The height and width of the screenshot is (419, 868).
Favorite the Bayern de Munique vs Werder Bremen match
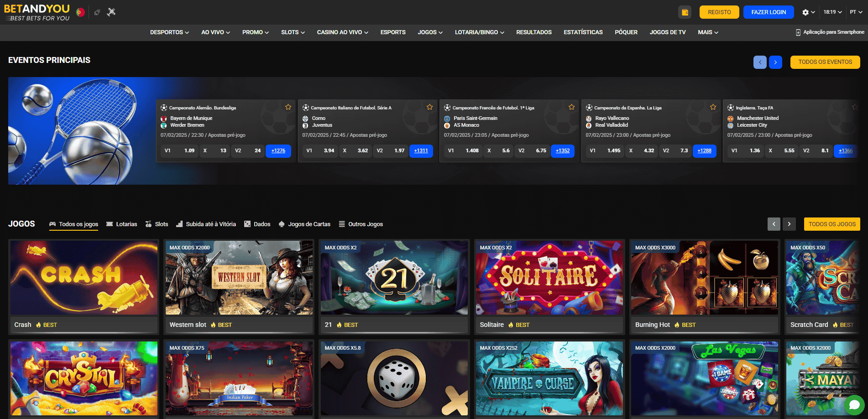click(x=288, y=107)
